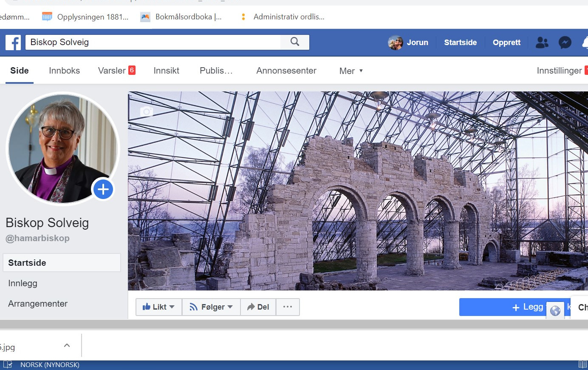This screenshot has height=370, width=588.
Task: Open the Messenger icon
Action: coord(565,42)
